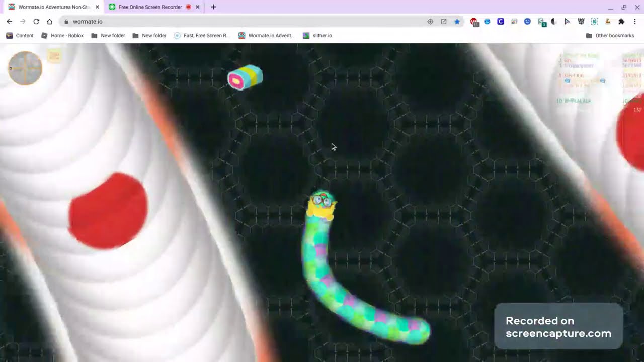Open the ABP ad blocker extension
644x362 pixels.
click(x=474, y=22)
